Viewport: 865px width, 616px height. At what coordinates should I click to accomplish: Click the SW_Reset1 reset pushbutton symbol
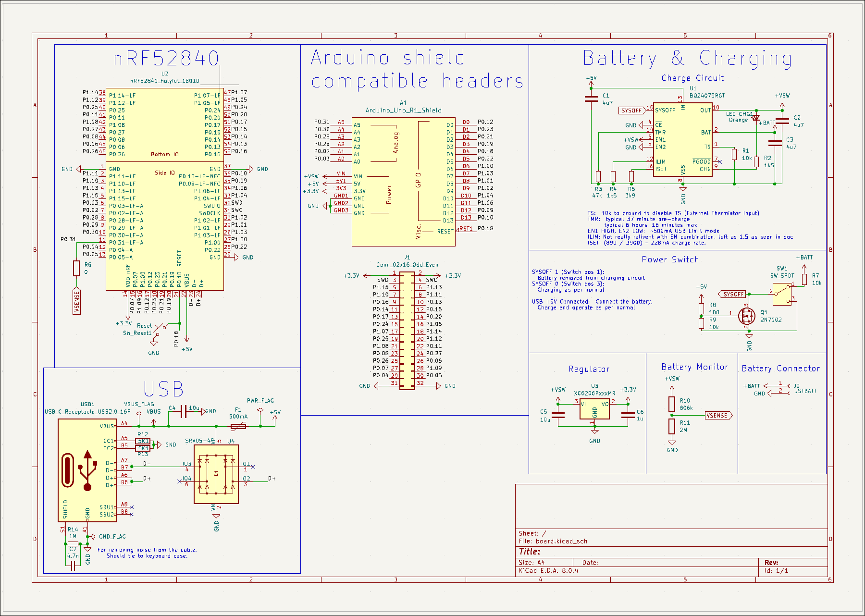(160, 328)
